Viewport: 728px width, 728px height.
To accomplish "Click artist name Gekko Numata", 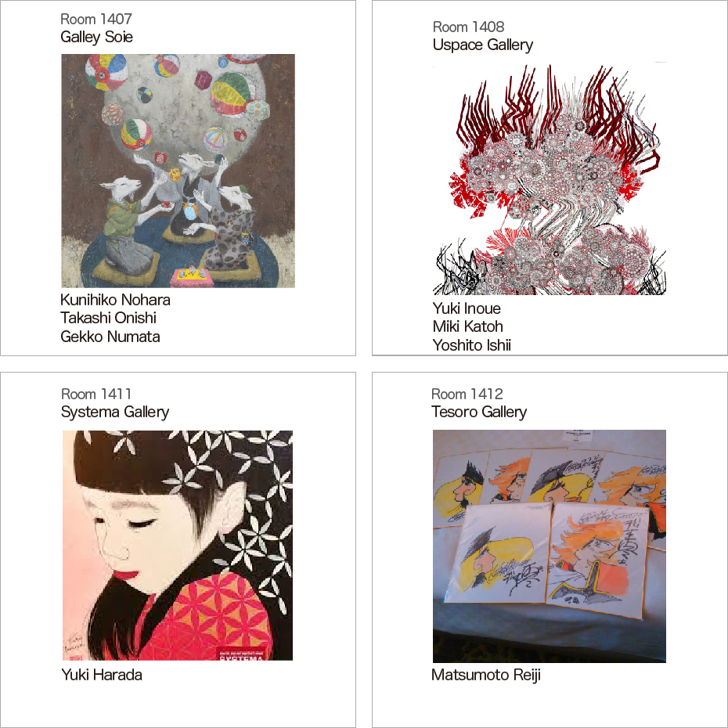I will (x=110, y=337).
